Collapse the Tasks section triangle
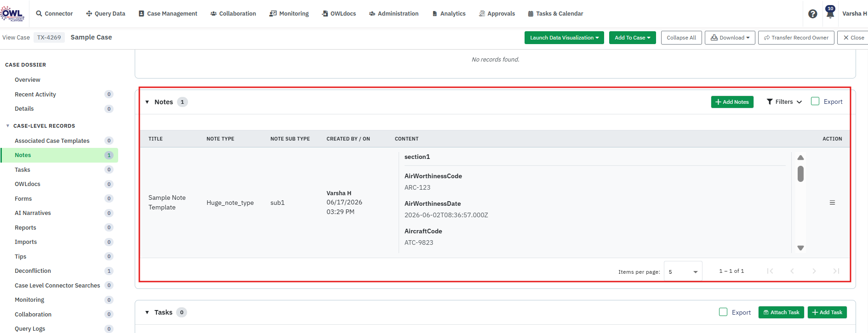Image resolution: width=868 pixels, height=333 pixels. tap(147, 312)
